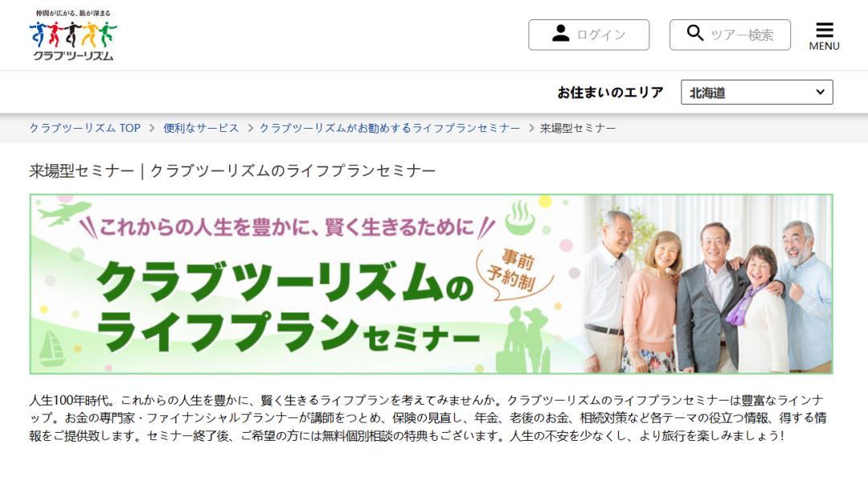This screenshot has width=868, height=477.
Task: Open the お住まいのエリア dropdown showing 北海道
Action: coord(757,93)
